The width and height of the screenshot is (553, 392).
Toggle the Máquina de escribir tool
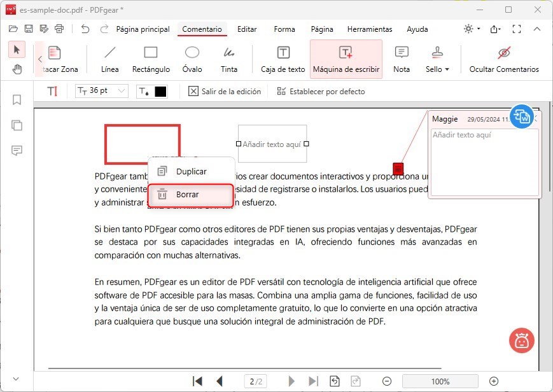tap(346, 59)
